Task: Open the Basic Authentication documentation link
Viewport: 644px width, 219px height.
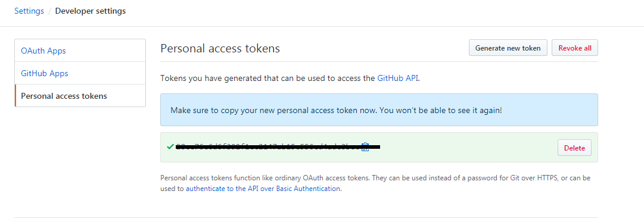Action: pyautogui.click(x=263, y=189)
